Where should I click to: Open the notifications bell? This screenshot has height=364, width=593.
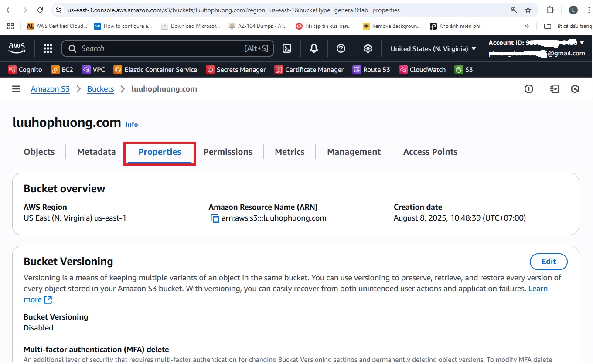(x=314, y=48)
